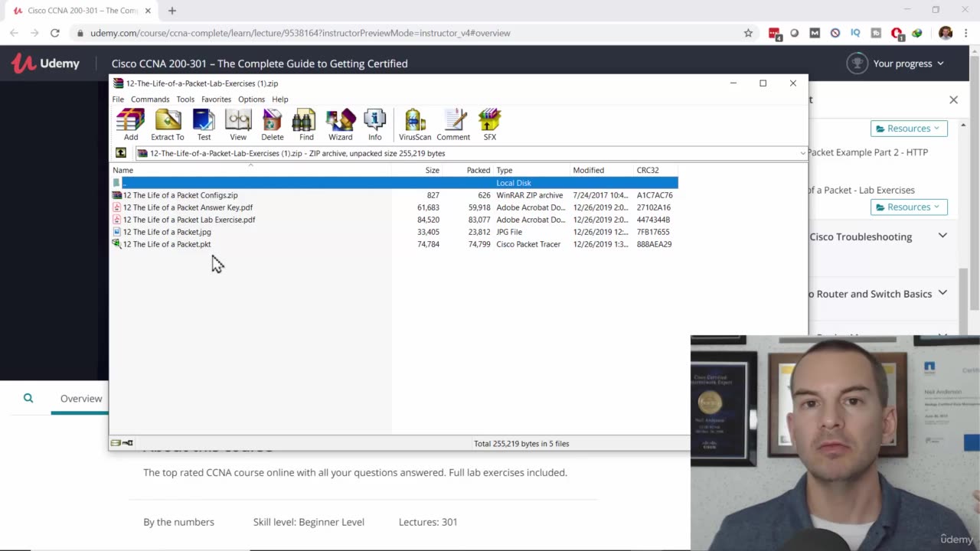Image resolution: width=980 pixels, height=551 pixels.
Task: Sort by the Packed column header
Action: click(467, 170)
